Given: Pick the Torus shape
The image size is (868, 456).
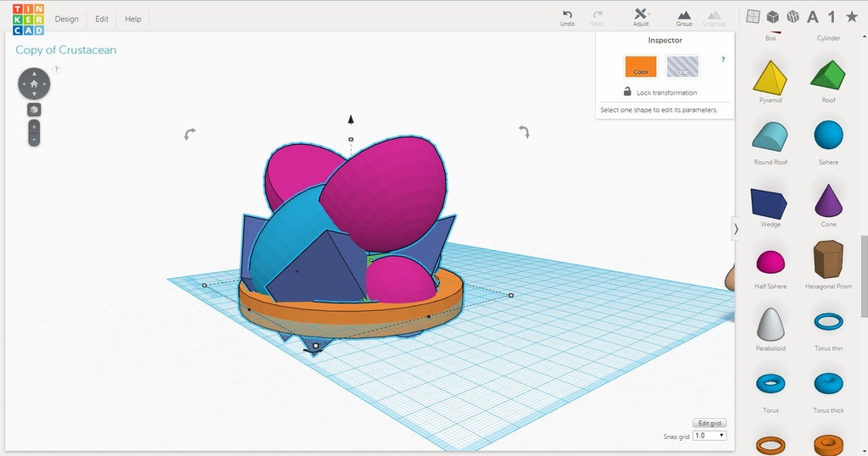Looking at the screenshot, I should [x=770, y=392].
